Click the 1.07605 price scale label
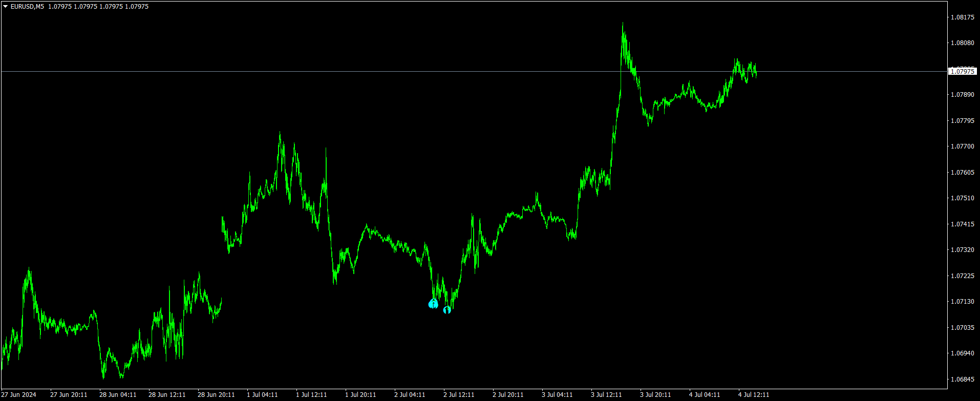This screenshot has height=401, width=980. pyautogui.click(x=963, y=173)
